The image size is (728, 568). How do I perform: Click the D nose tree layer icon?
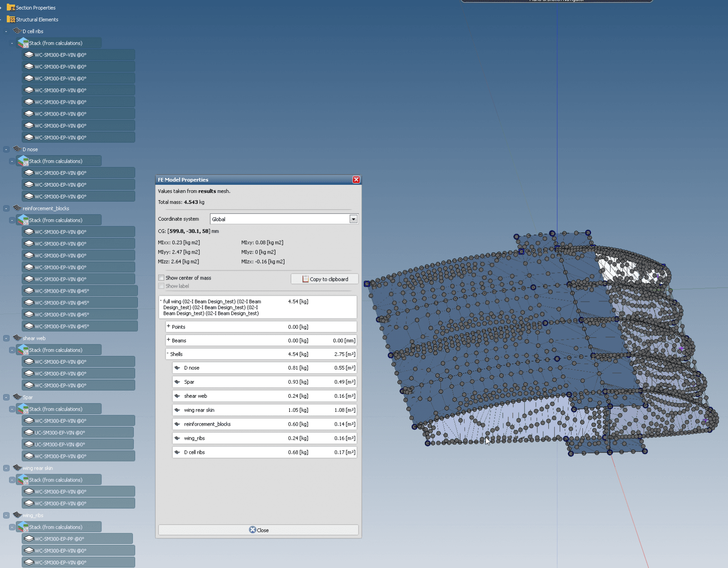(x=17, y=149)
